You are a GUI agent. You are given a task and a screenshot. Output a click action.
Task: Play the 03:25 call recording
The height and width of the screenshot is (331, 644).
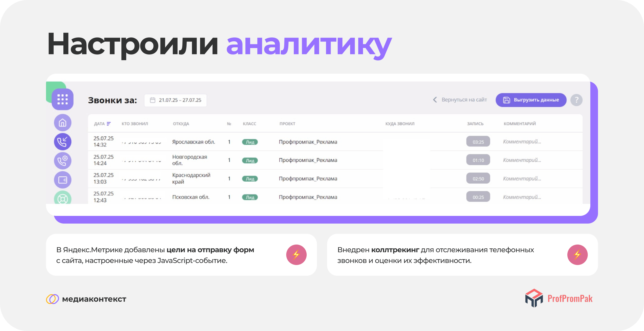click(x=478, y=142)
